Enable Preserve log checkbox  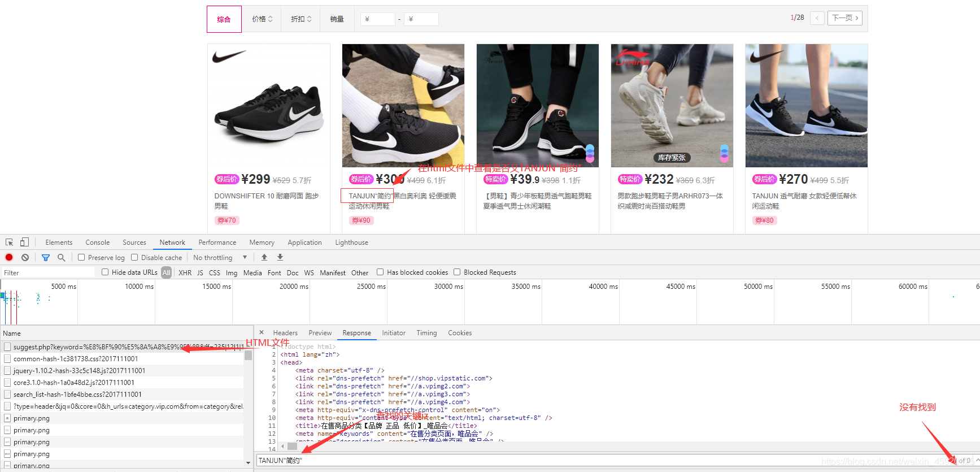[x=81, y=257]
